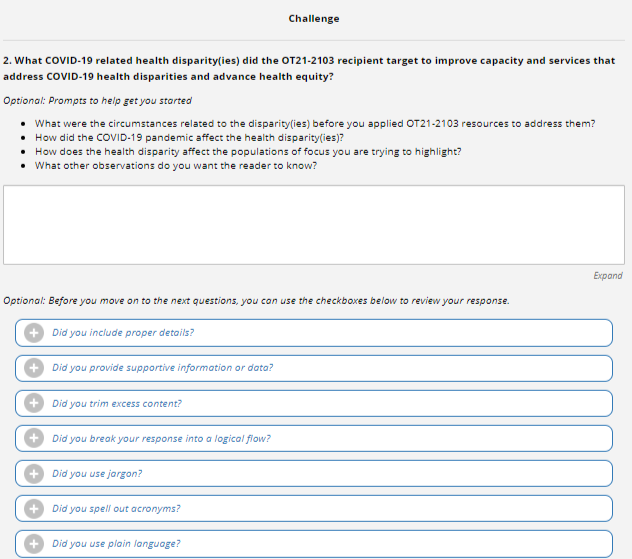The width and height of the screenshot is (632, 559).
Task: Click plus icon beside 'Did you spell out acronyms?'
Action: [33, 508]
